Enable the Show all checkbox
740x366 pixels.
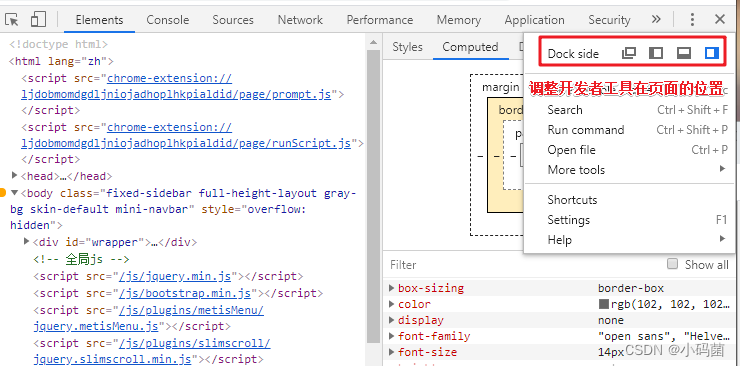673,264
